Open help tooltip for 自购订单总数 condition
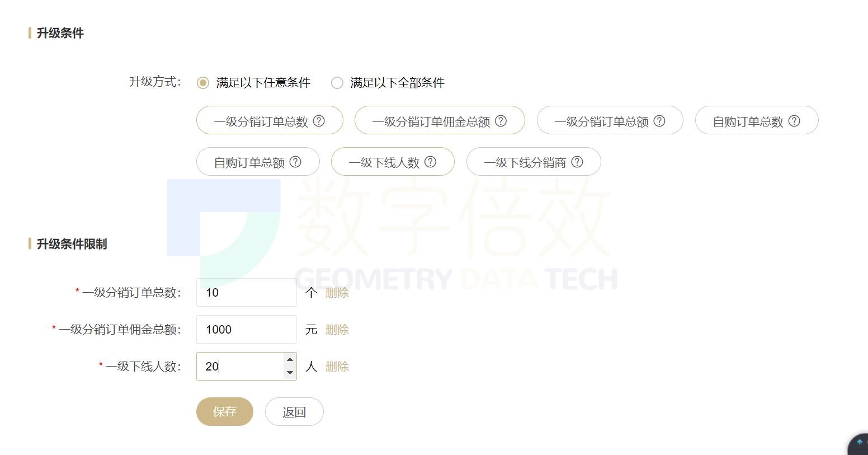 point(795,120)
